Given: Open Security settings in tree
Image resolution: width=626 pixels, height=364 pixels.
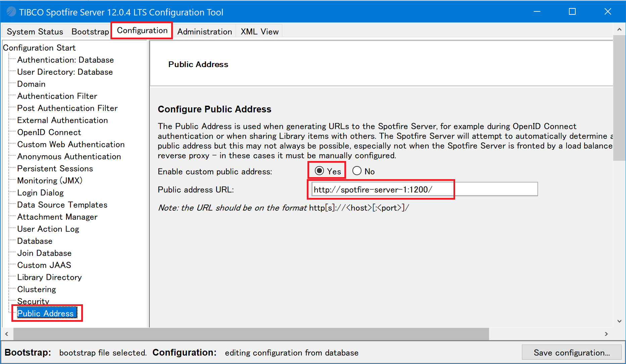Looking at the screenshot, I should coord(33,301).
